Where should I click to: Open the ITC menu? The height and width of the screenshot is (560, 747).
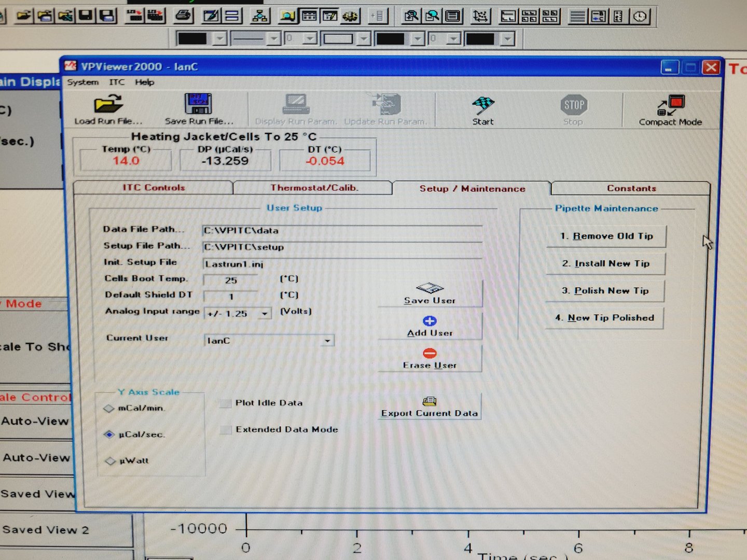point(117,82)
